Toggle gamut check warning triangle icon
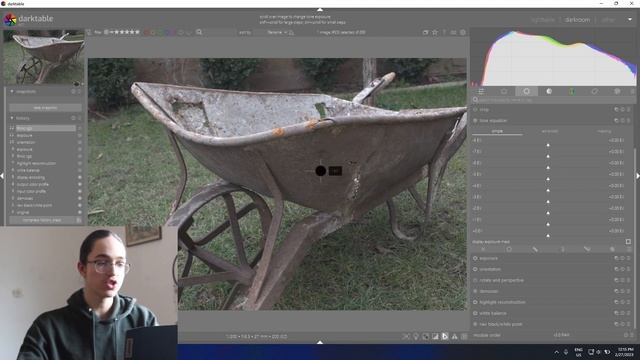The height and width of the screenshot is (360, 640). point(454,337)
